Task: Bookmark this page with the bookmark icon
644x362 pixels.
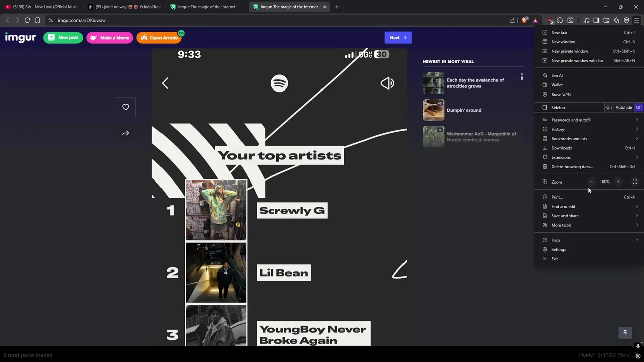Action: tap(37, 20)
